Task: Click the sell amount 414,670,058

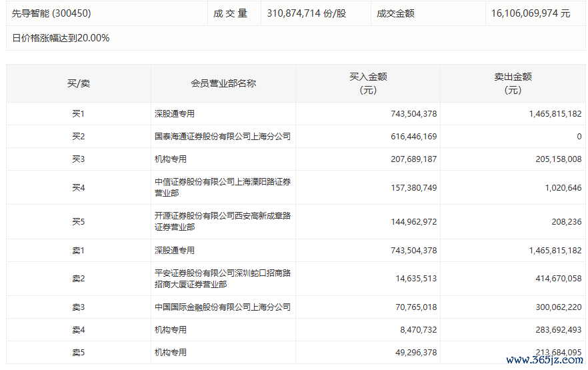Action: coord(558,279)
